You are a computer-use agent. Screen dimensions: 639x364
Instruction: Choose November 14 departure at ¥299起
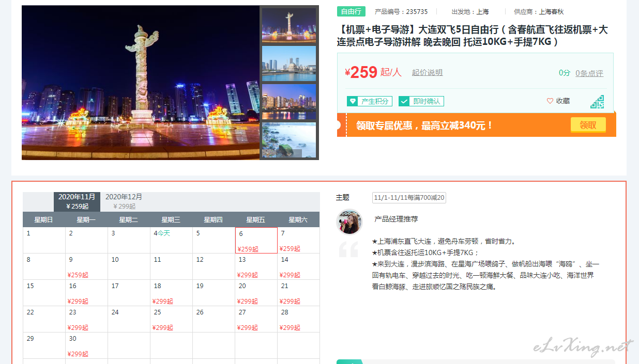pos(298,267)
